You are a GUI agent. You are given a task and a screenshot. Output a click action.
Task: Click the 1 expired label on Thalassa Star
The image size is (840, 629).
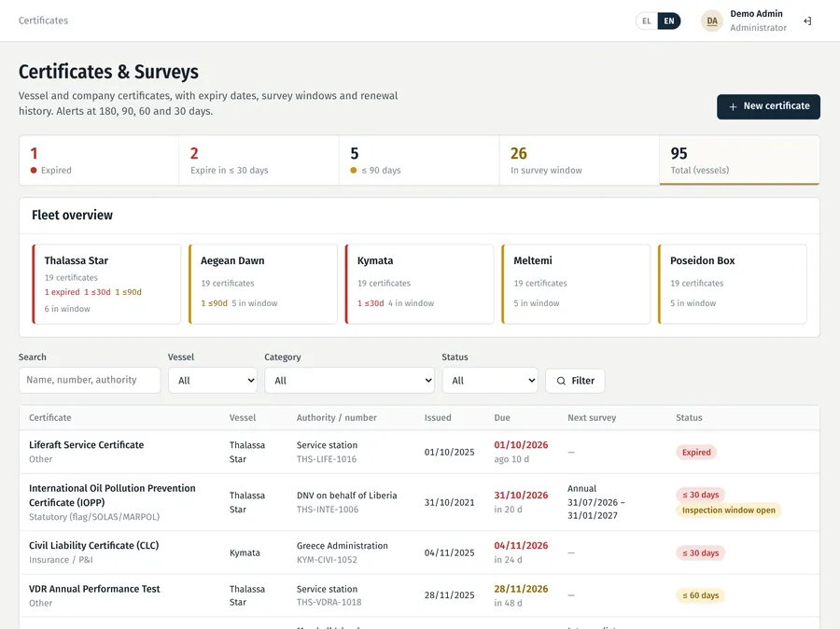(63, 292)
